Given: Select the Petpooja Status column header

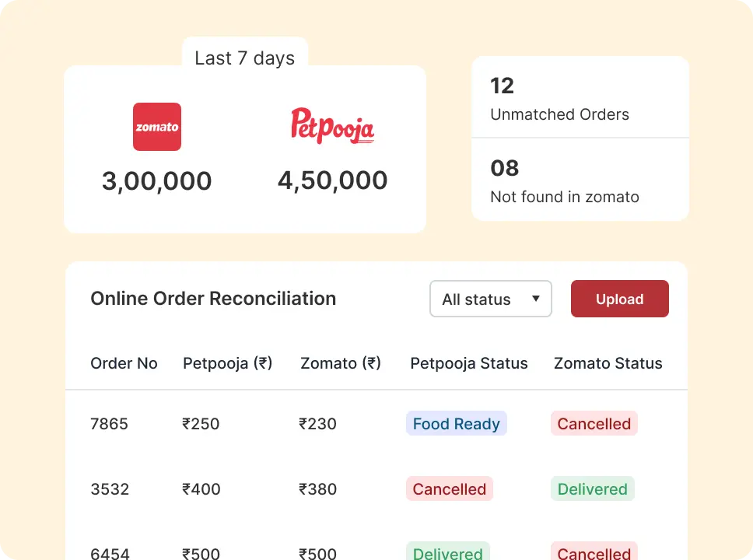Looking at the screenshot, I should (468, 363).
